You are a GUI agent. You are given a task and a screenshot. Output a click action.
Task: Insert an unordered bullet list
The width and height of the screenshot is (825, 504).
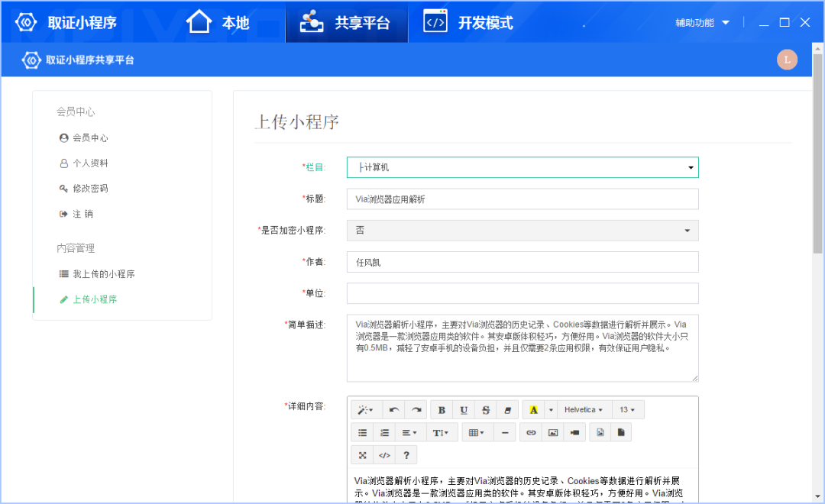(363, 432)
